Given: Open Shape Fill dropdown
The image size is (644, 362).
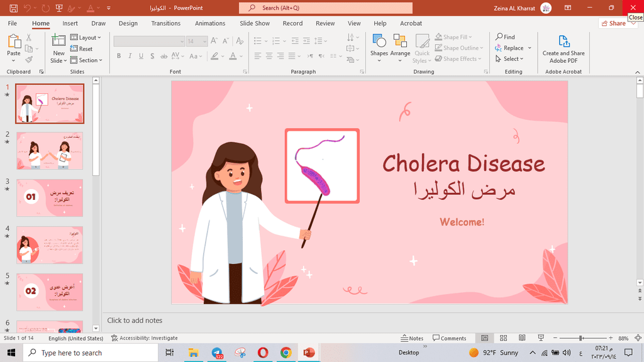Looking at the screenshot, I should click(453, 37).
